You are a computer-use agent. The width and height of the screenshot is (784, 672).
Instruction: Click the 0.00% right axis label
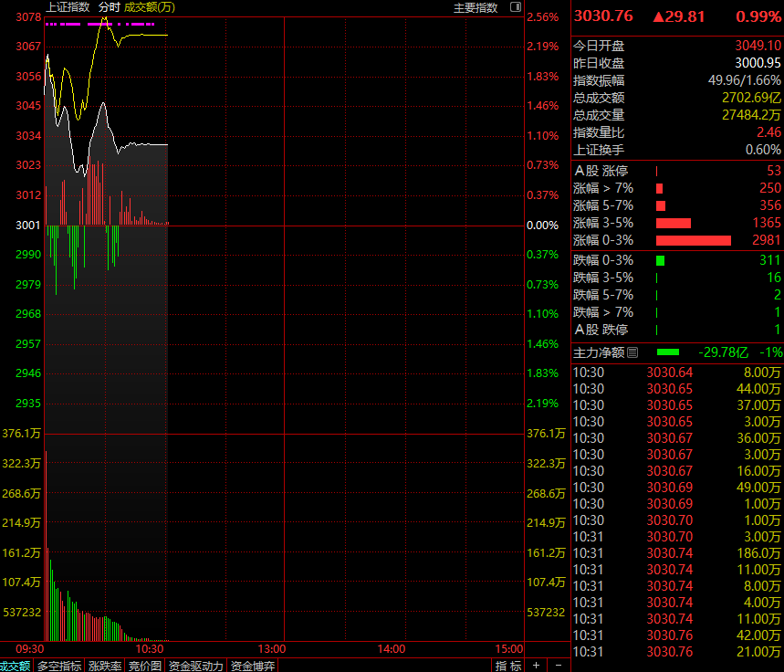(542, 226)
